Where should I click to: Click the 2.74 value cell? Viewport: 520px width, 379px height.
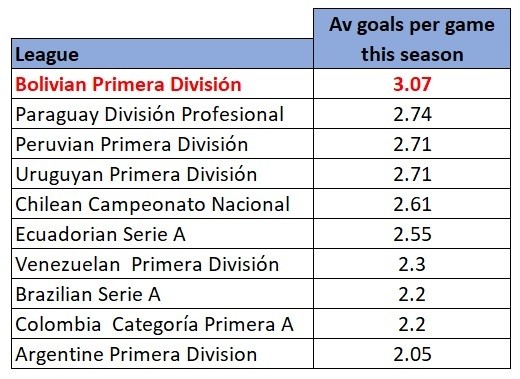[412, 114]
